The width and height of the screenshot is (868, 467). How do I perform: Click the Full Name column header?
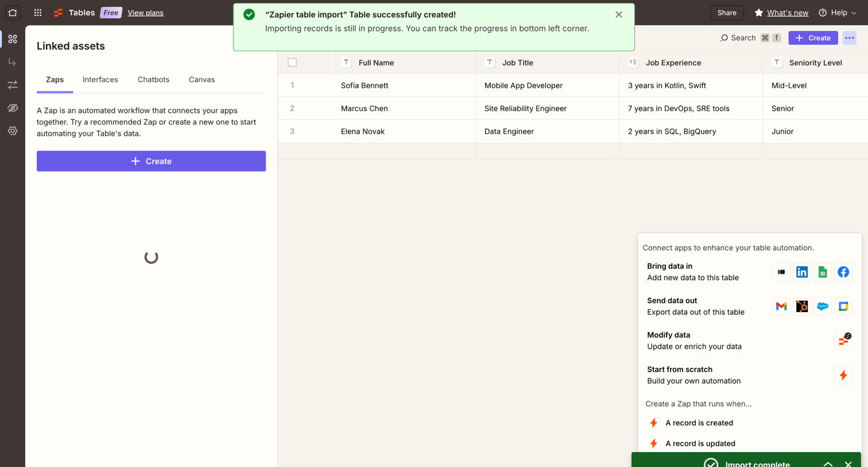(404, 63)
